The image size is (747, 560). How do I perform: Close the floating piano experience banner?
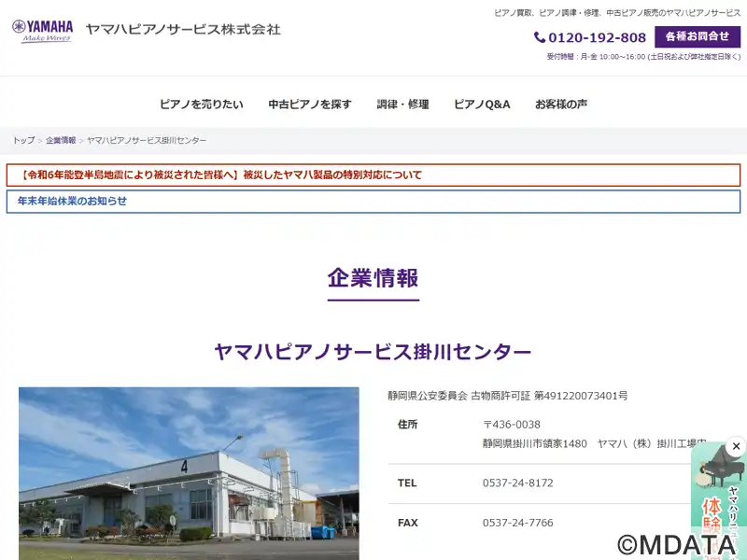(x=736, y=446)
